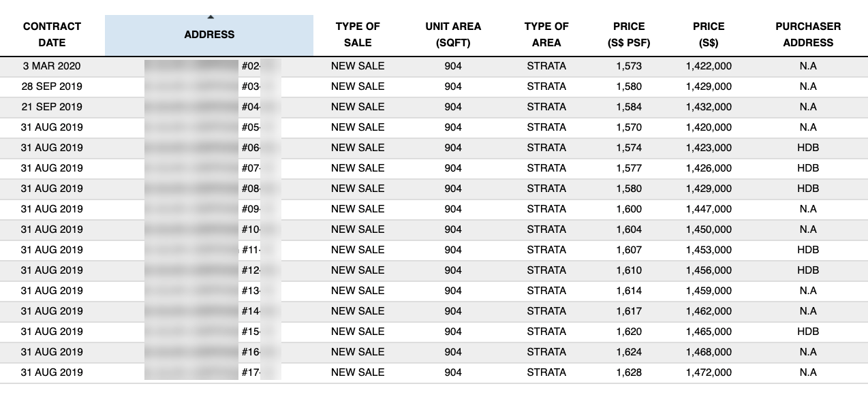Select the 21 SEP 2019 date cell
The image size is (868, 399).
pos(52,107)
